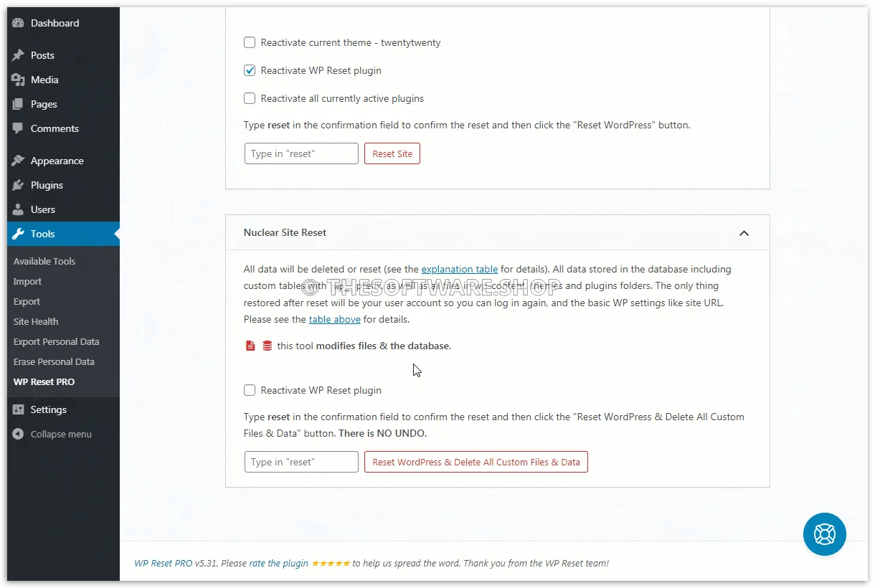This screenshot has width=875, height=588.
Task: Click the Plugins plug icon
Action: [x=18, y=185]
